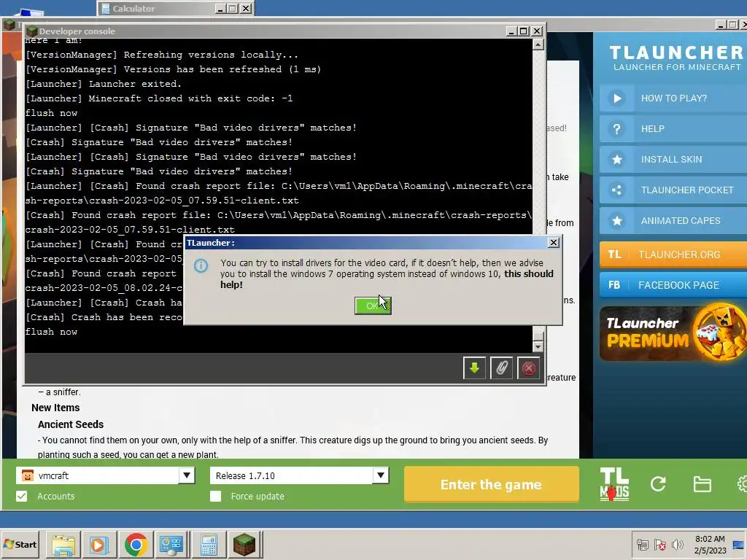Click the red cancel icon in console

tap(528, 368)
